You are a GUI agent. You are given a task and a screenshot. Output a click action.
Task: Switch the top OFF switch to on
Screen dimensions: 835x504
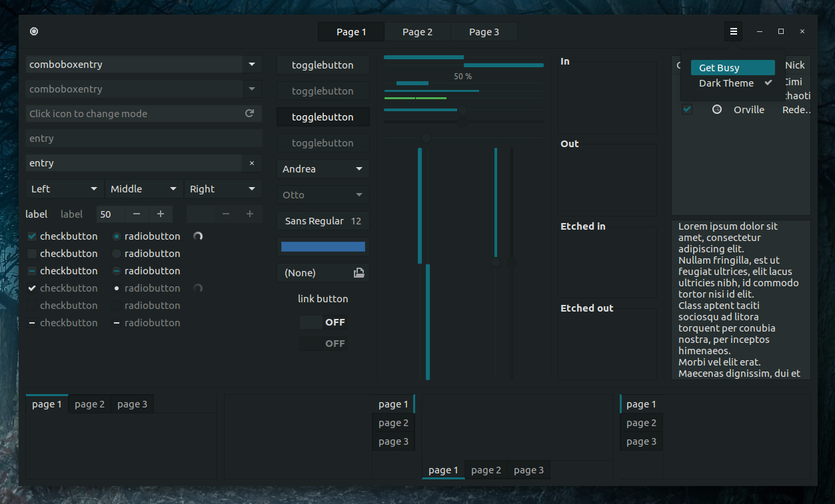pos(323,322)
